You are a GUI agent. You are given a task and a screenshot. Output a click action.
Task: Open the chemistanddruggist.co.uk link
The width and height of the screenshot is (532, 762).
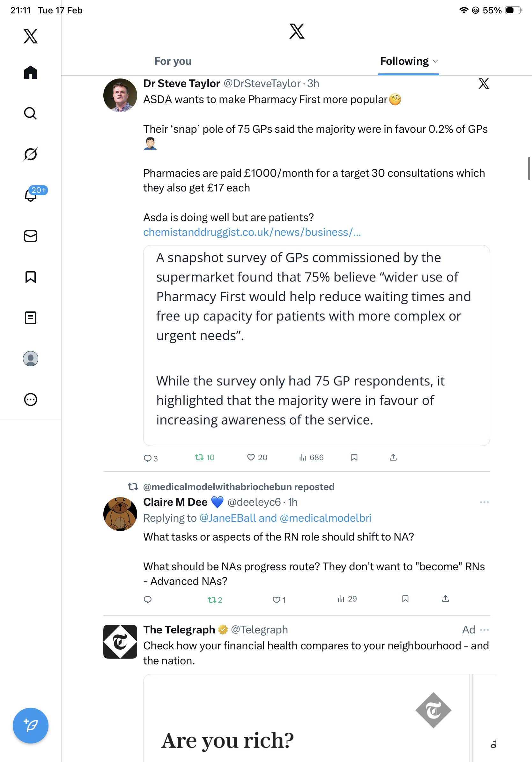[x=252, y=232]
